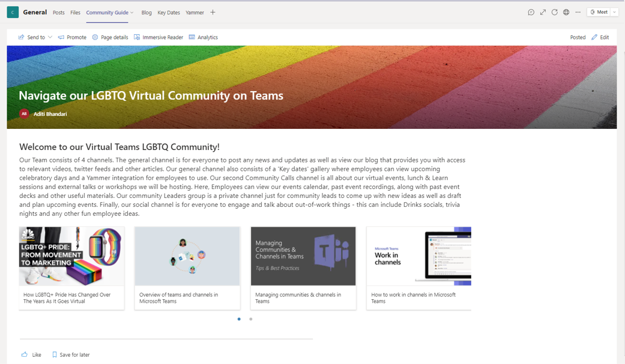Click the Posted status text
The width and height of the screenshot is (625, 364).
point(578,37)
